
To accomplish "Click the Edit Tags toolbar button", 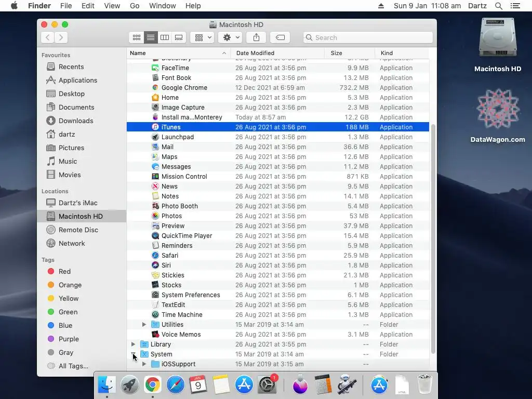I will tap(280, 37).
